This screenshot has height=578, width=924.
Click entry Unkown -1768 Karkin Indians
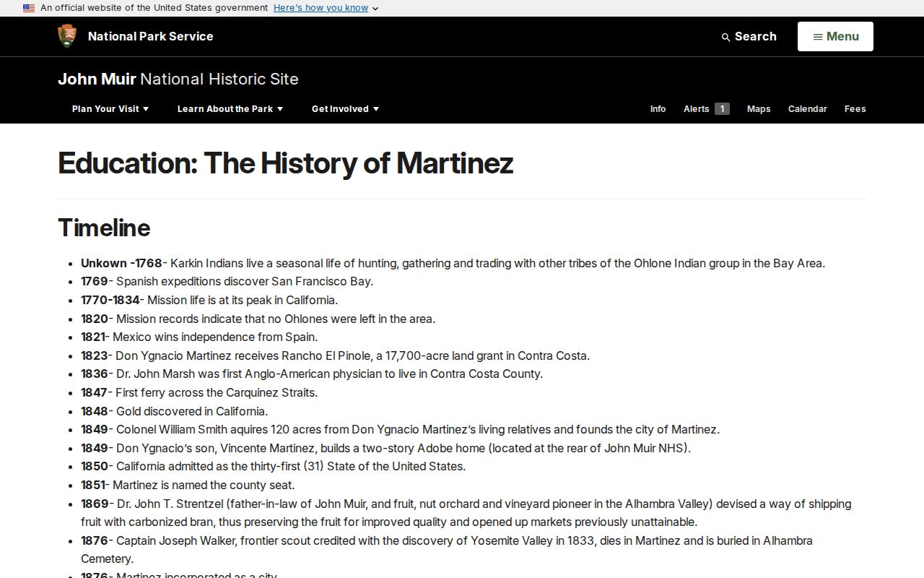[453, 263]
